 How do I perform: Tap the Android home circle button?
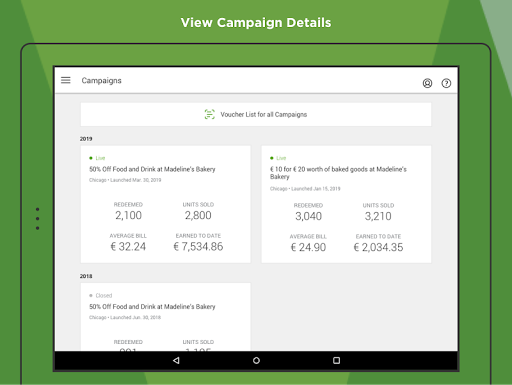256,360
